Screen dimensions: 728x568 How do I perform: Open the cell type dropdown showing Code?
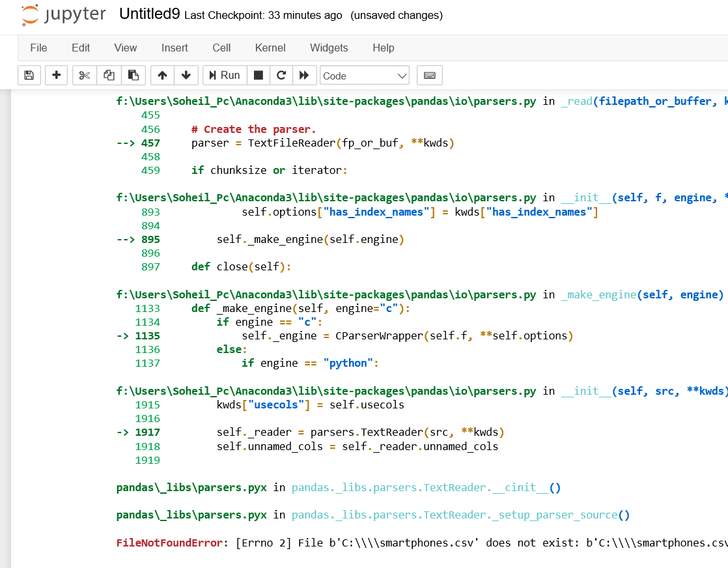tap(364, 75)
